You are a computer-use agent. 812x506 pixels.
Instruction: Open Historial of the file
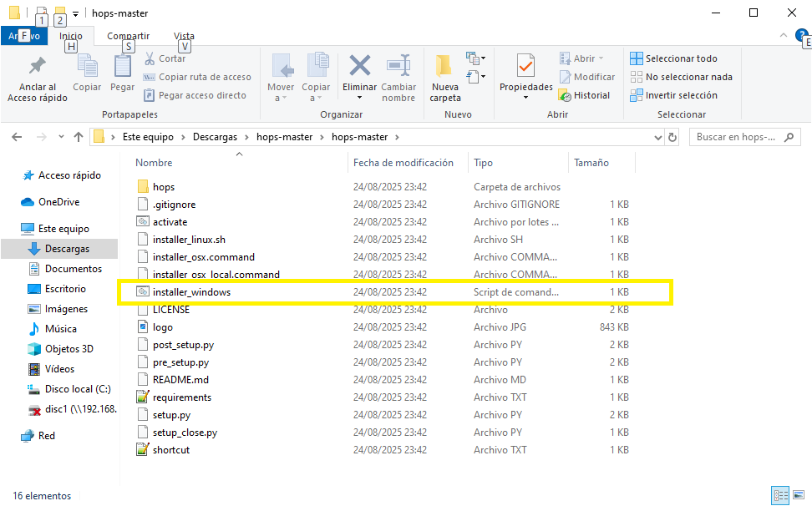point(584,95)
